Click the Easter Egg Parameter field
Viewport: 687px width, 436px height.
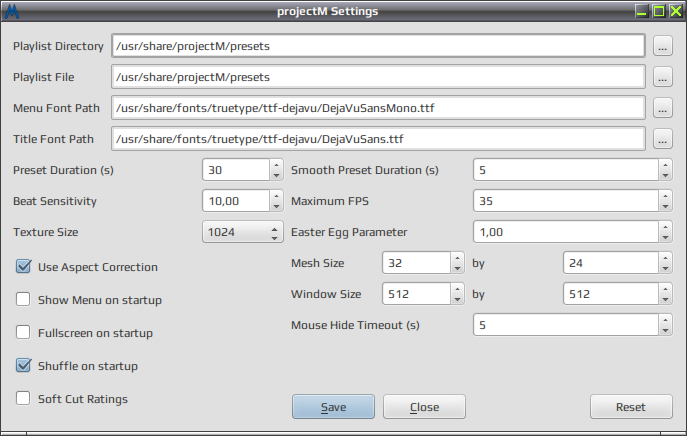point(566,232)
